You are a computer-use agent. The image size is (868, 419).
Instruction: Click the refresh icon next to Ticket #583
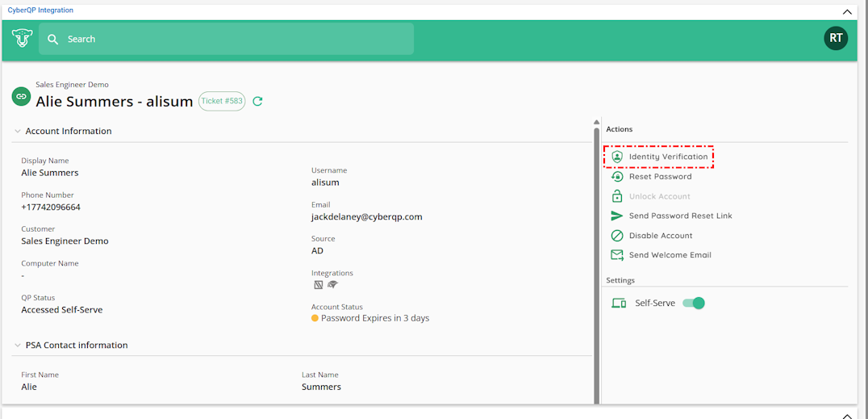(257, 101)
